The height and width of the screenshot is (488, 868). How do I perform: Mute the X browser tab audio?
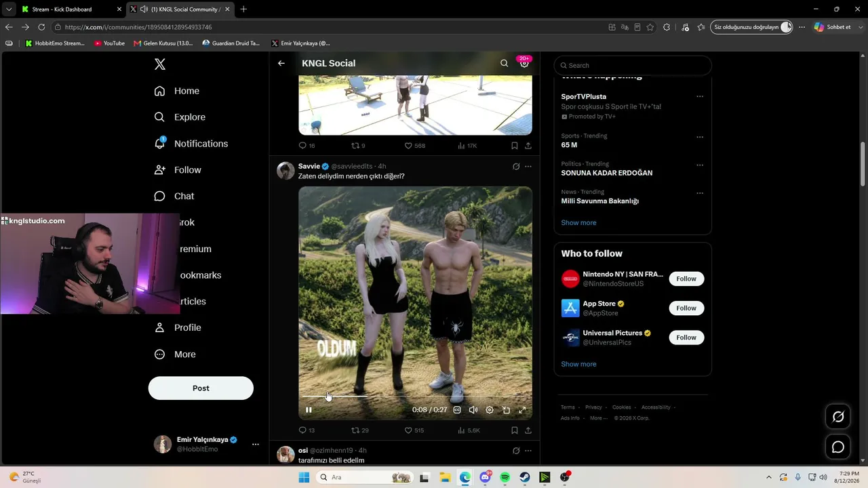tap(144, 9)
